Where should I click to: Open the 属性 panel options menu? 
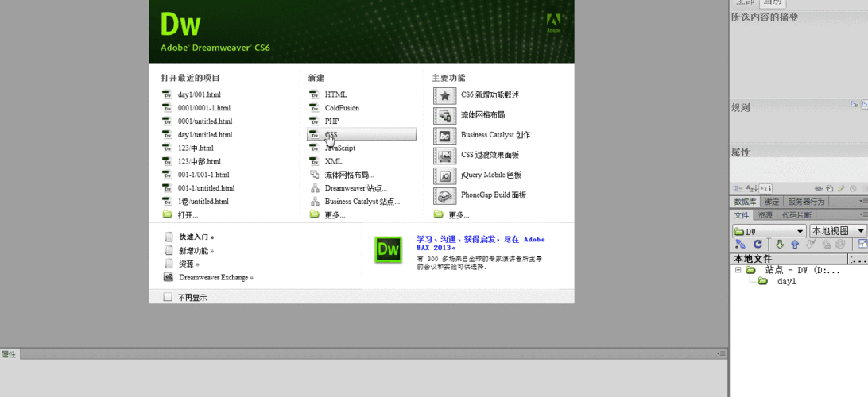coord(719,353)
